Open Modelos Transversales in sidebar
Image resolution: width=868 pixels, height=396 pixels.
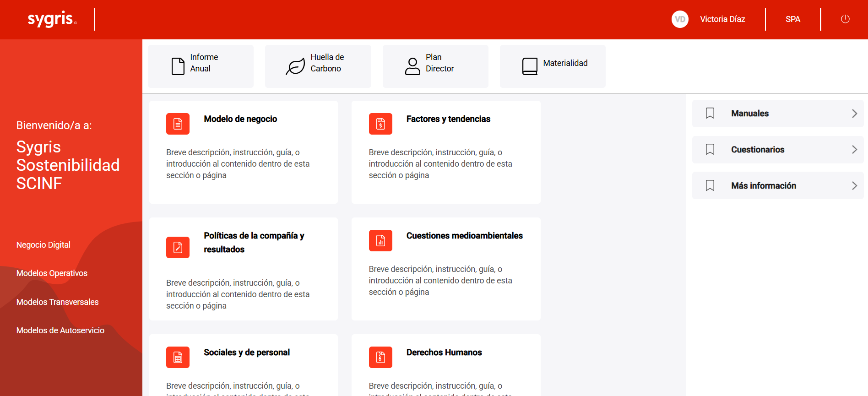point(57,302)
